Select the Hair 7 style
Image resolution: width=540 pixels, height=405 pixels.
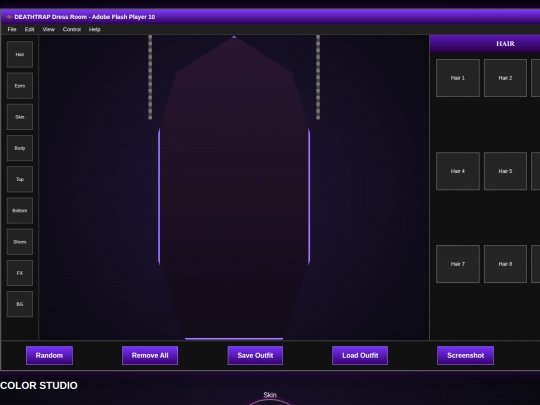point(458,264)
